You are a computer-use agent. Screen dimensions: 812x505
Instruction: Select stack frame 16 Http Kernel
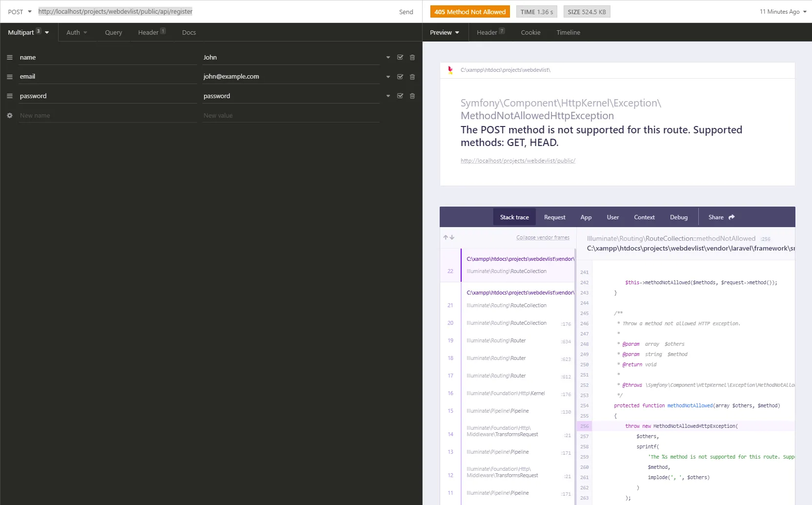507,393
